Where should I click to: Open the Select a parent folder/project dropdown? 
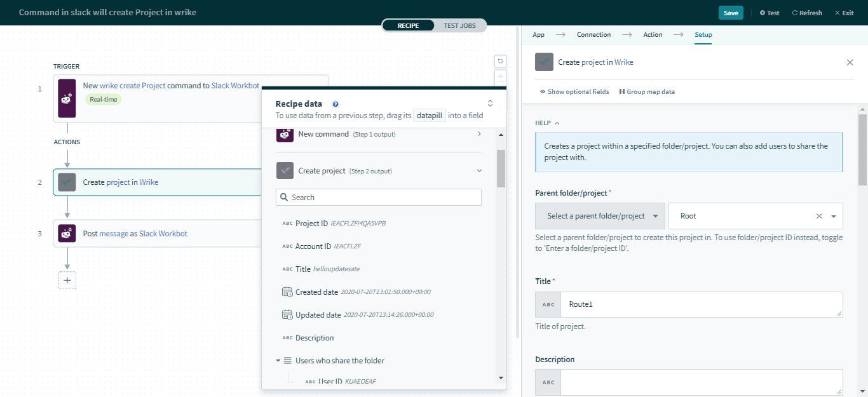click(599, 216)
